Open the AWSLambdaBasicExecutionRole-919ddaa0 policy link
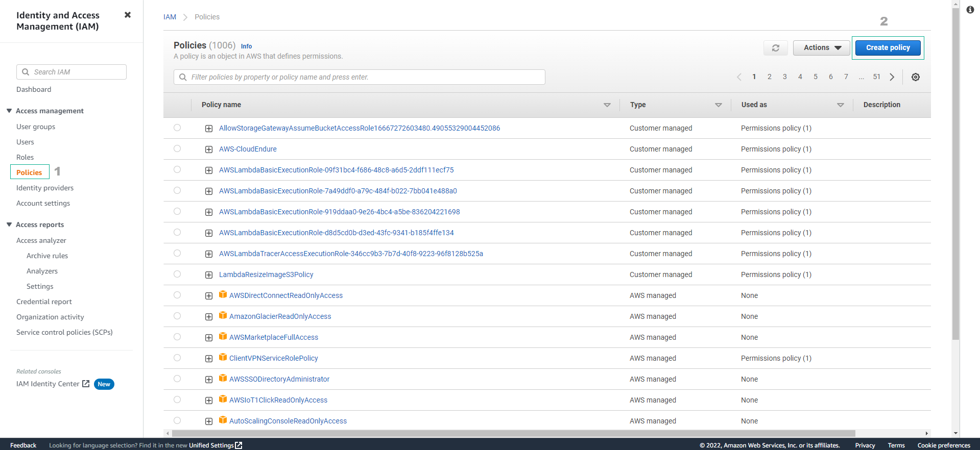The width and height of the screenshot is (980, 450). (339, 212)
